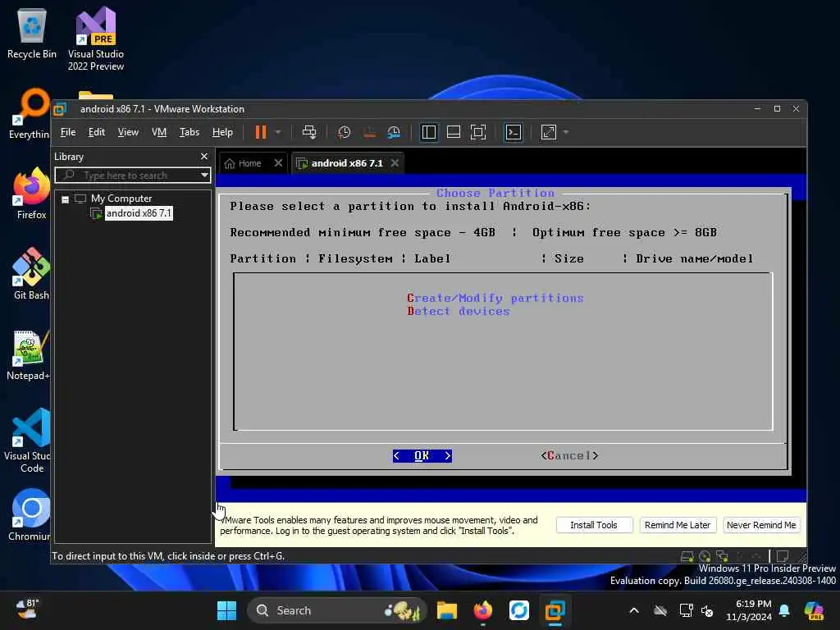The width and height of the screenshot is (840, 630).
Task: Collapse the My Computer tree node
Action: click(x=66, y=199)
